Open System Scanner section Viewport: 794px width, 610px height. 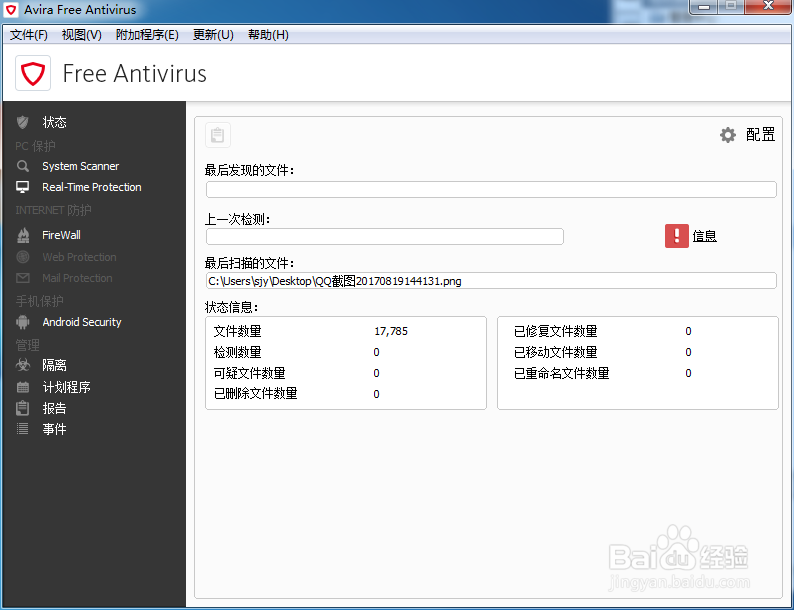pyautogui.click(x=81, y=166)
